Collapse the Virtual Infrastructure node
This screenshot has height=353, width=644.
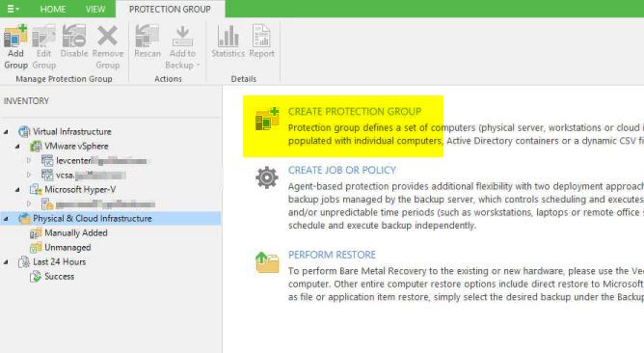point(6,132)
